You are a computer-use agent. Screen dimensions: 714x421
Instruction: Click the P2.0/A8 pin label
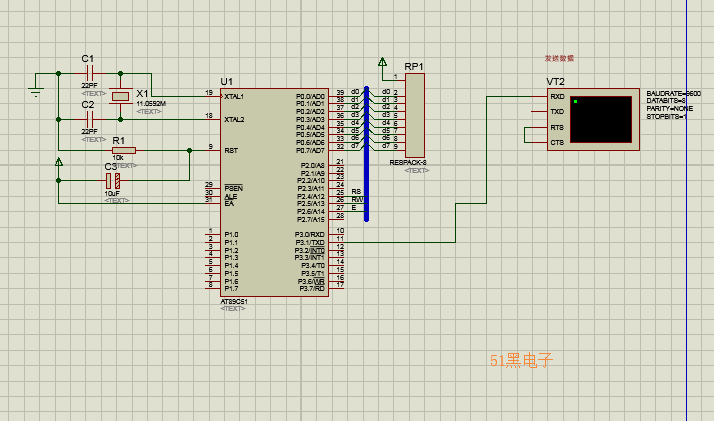[313, 166]
